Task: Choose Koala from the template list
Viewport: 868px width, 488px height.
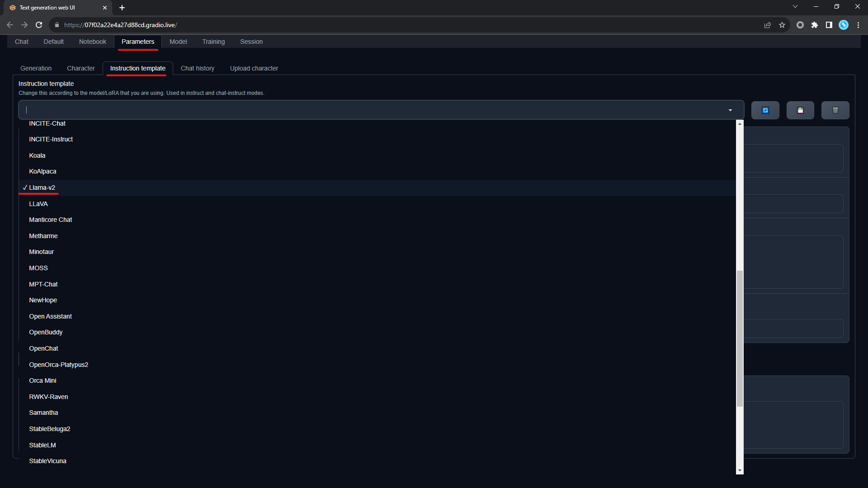Action: pos(37,155)
